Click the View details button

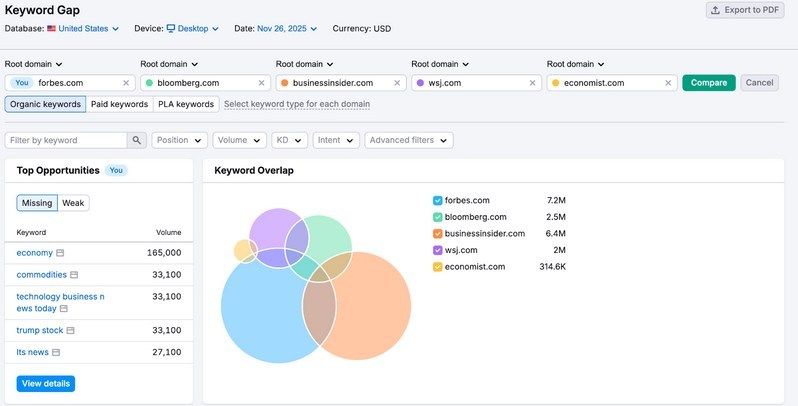[x=46, y=384]
